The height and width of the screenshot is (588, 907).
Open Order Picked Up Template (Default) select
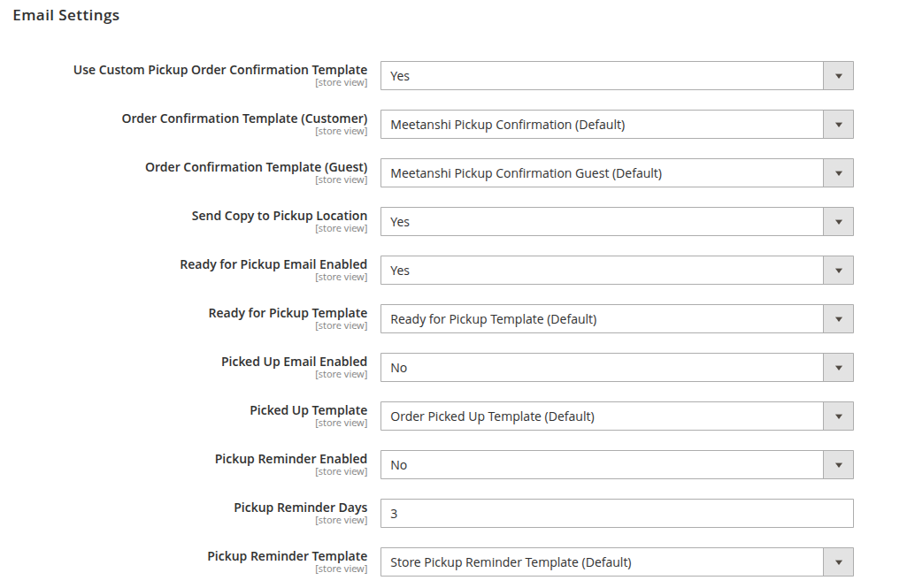(x=617, y=416)
